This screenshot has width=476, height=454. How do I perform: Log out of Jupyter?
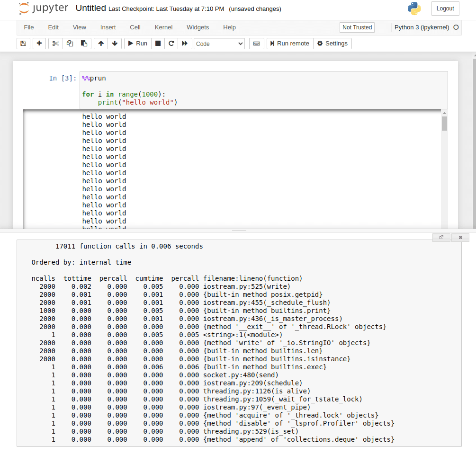[445, 8]
